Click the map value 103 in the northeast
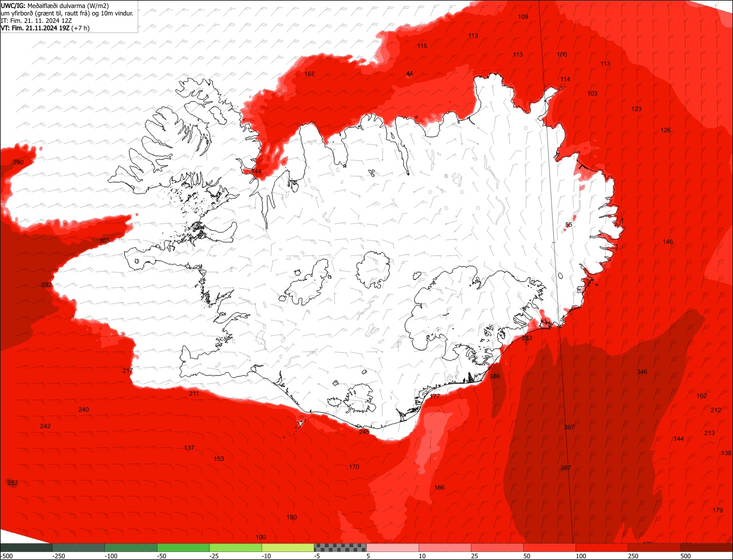Image resolution: width=733 pixels, height=560 pixels. tap(592, 93)
